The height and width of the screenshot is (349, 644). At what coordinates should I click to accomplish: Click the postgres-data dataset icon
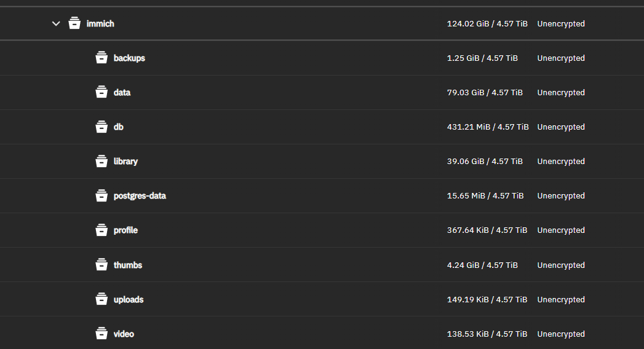(x=101, y=195)
